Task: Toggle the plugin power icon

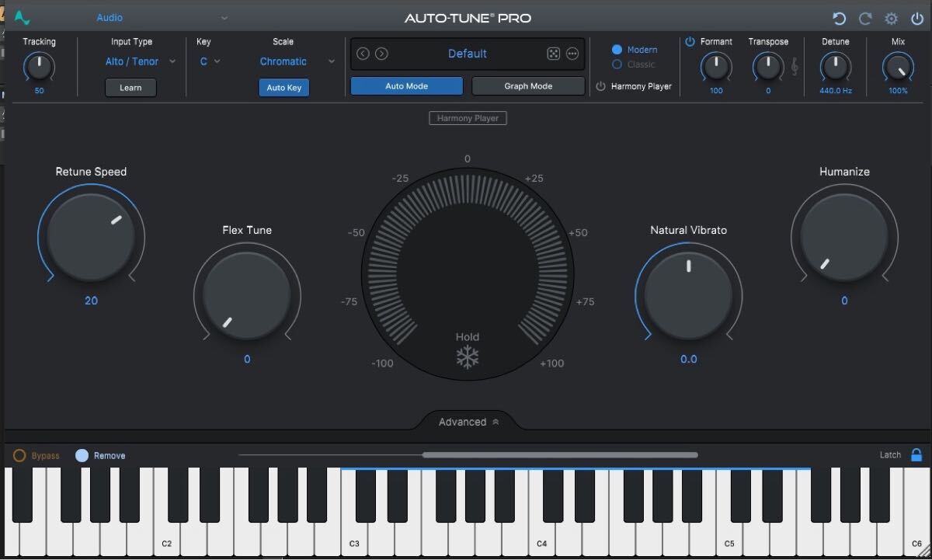Action: click(x=916, y=19)
